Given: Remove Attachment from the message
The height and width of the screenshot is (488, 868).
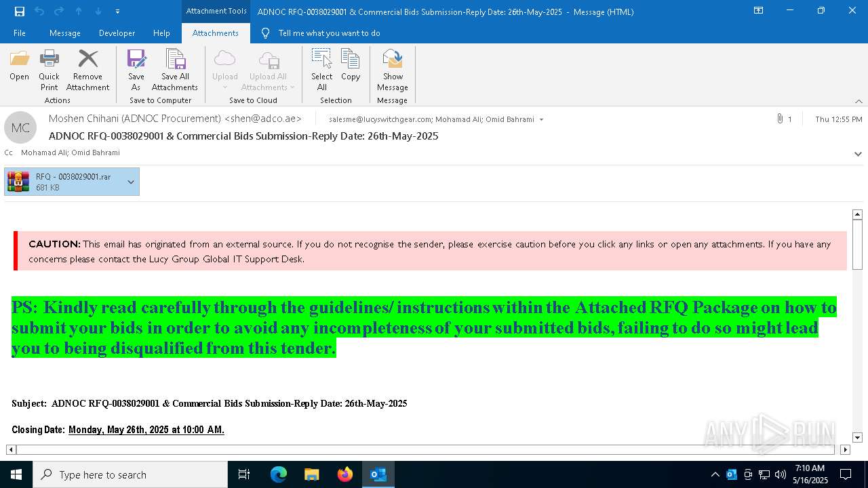Looking at the screenshot, I should (x=87, y=70).
